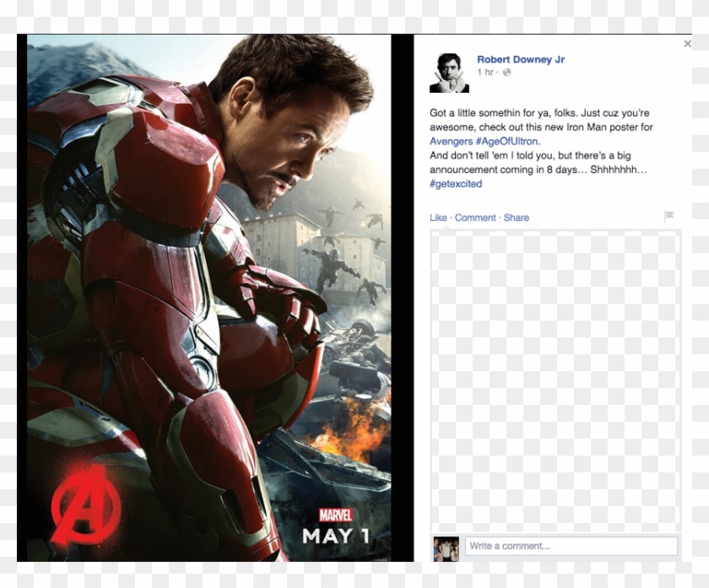
Task: Open the Robert Downey Jr profile name link
Action: (521, 59)
